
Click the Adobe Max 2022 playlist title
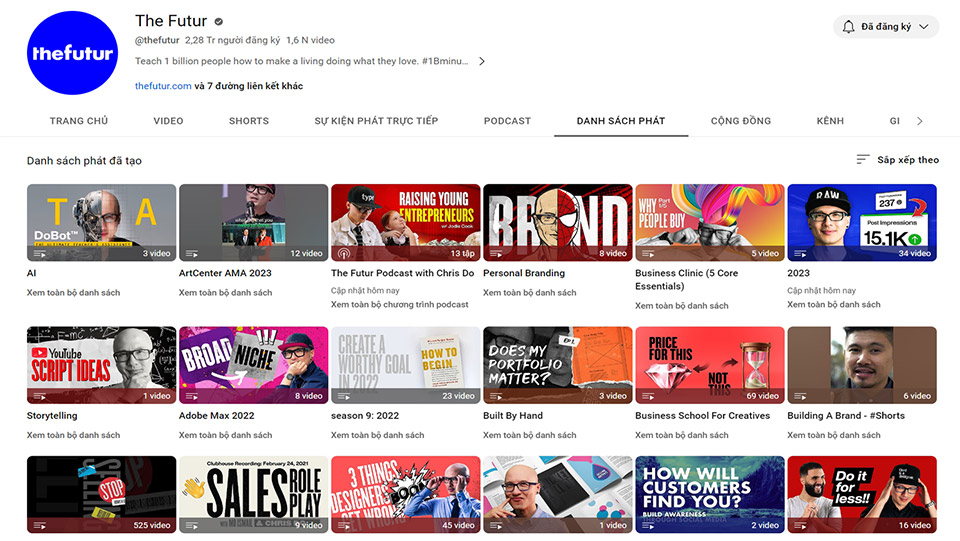tap(216, 416)
